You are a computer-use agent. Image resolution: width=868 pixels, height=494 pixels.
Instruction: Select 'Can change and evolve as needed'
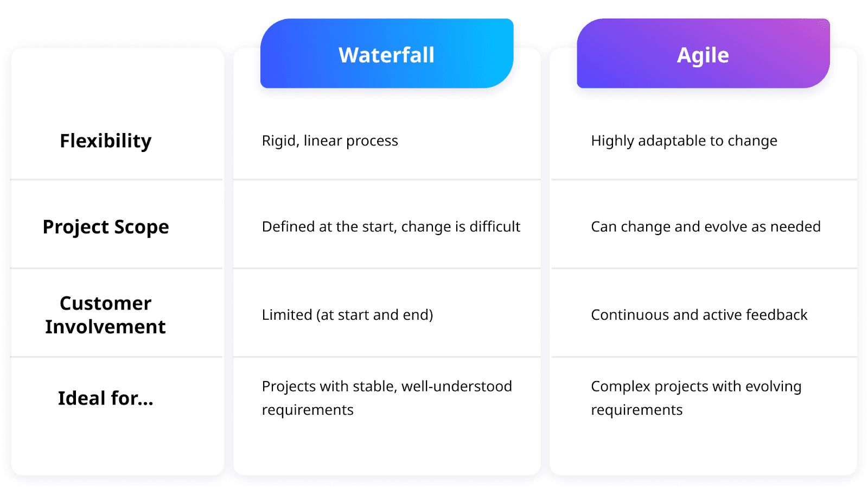[x=706, y=227]
